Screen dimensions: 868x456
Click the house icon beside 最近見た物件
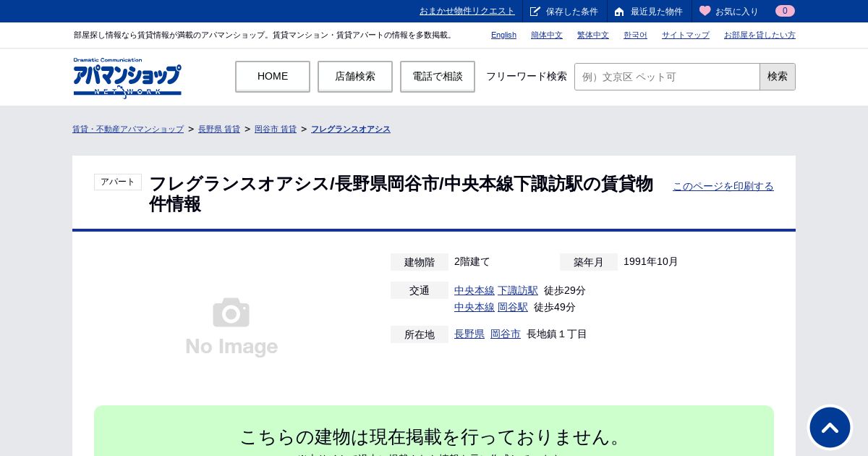pos(619,12)
